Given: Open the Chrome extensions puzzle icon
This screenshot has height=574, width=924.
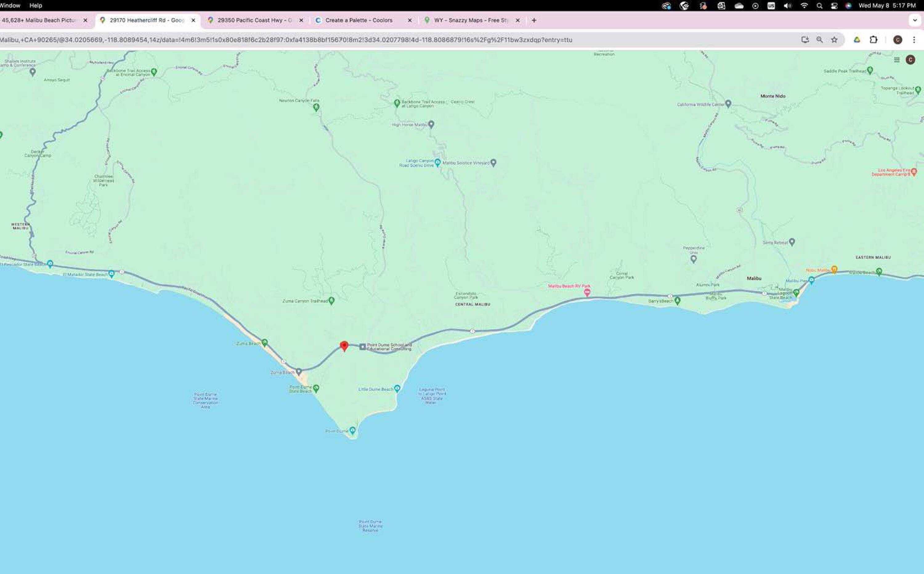Looking at the screenshot, I should pos(873,40).
